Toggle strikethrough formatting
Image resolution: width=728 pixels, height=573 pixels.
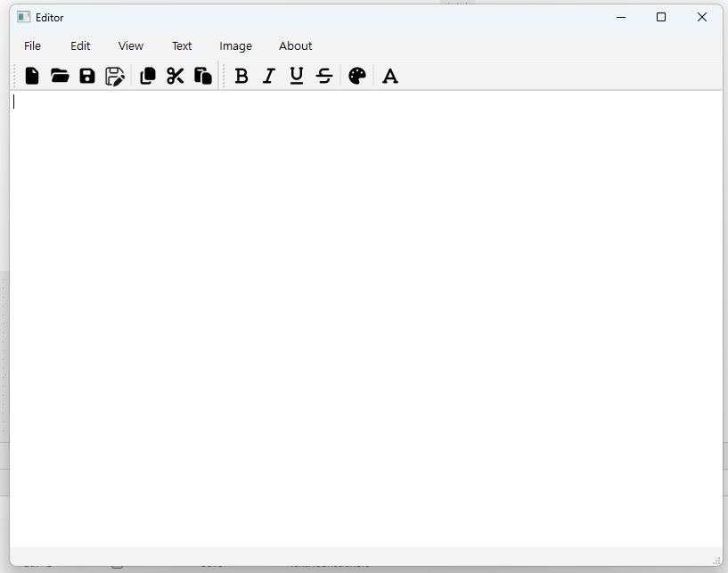324,77
